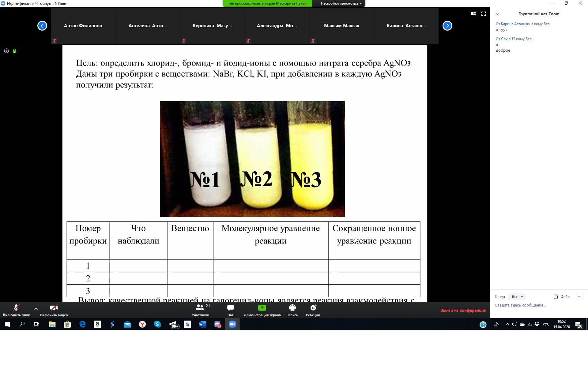
Task: Open Word from the taskbar
Action: point(202,324)
